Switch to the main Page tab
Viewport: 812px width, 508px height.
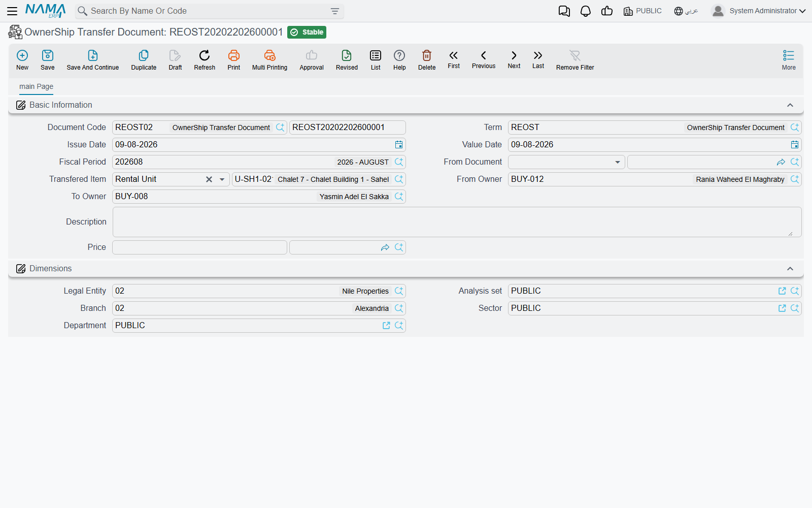click(x=37, y=87)
